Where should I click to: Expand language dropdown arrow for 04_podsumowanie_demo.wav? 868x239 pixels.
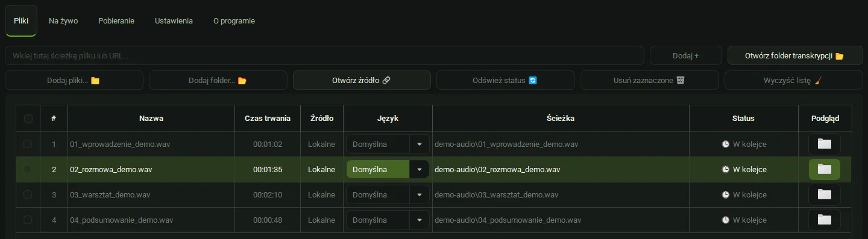click(x=419, y=220)
